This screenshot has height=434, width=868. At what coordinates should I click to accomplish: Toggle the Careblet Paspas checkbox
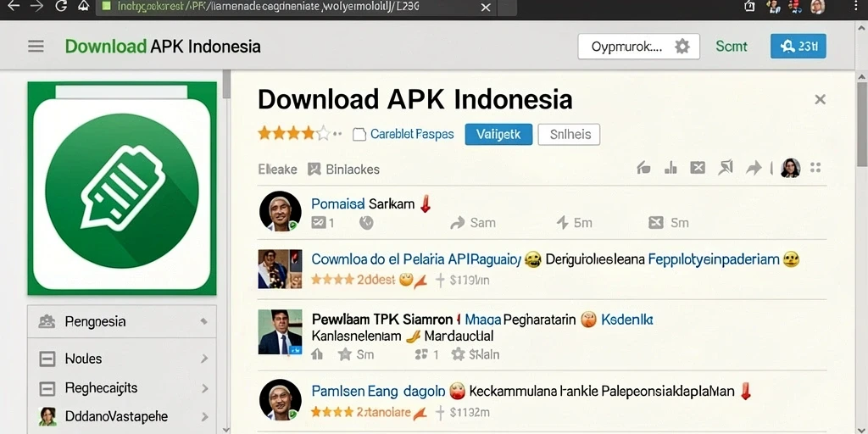click(359, 134)
